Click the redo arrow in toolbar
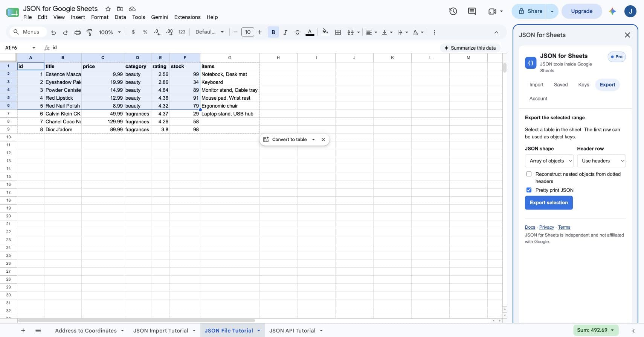The height and width of the screenshot is (337, 644). 65,32
